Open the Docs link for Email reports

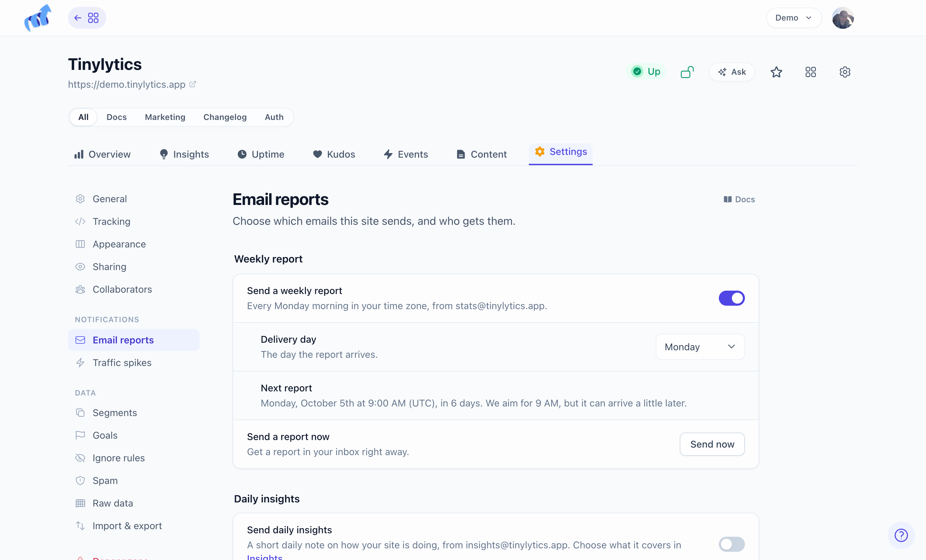point(739,199)
